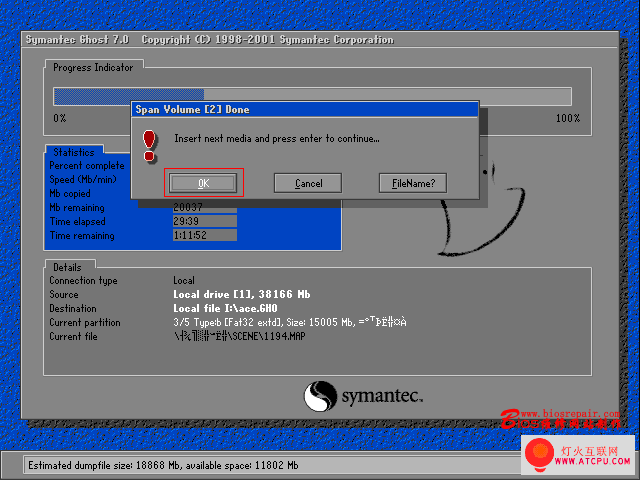Click the Span Volume [2] Done title bar

tap(305, 109)
